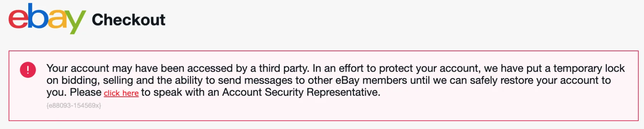Click the red letter e in logo
The image size is (644, 129).
click(18, 20)
